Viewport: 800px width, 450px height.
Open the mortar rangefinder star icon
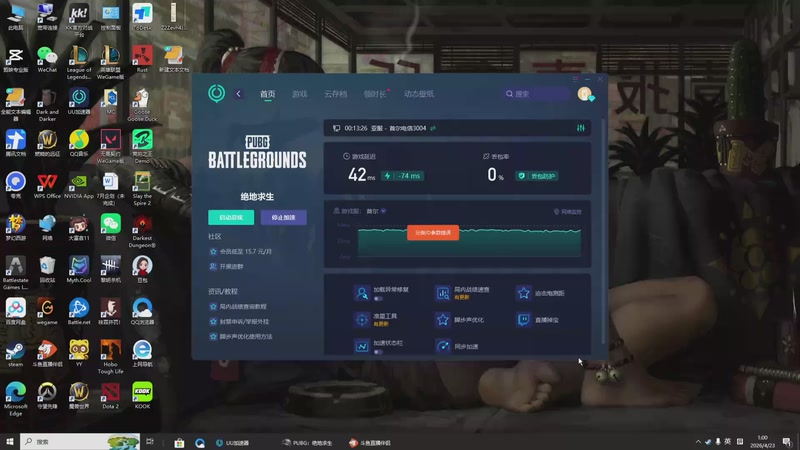(523, 293)
